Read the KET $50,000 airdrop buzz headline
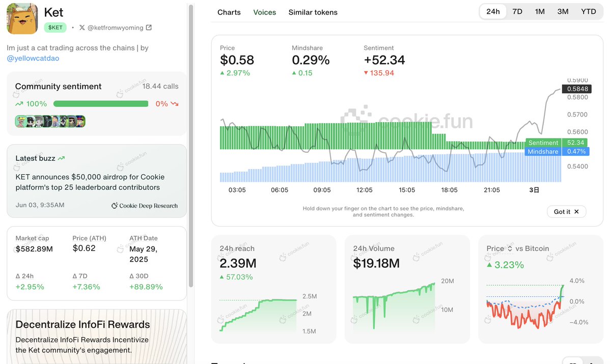This screenshot has height=364, width=611. [90, 182]
